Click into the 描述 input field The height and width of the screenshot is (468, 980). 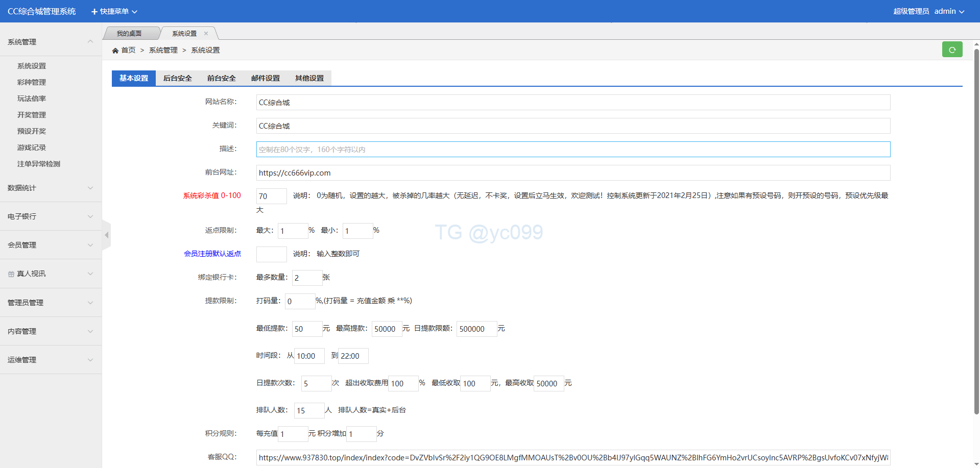pyautogui.click(x=572, y=150)
